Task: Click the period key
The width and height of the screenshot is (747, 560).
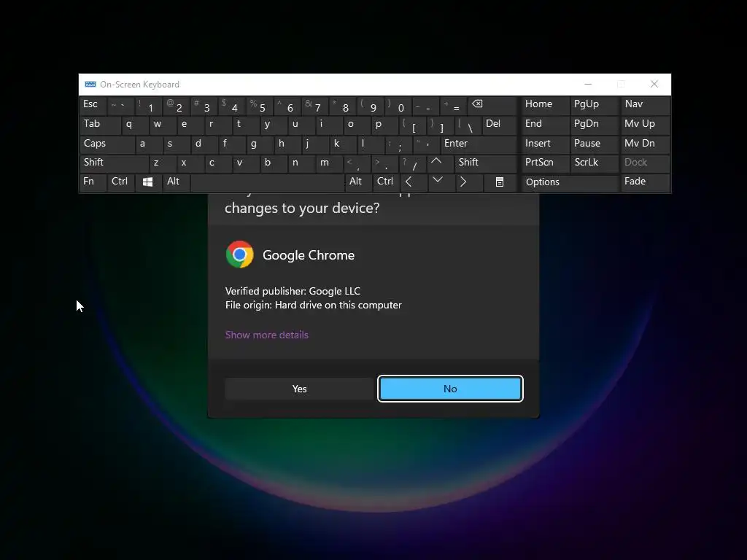Action: (x=385, y=166)
